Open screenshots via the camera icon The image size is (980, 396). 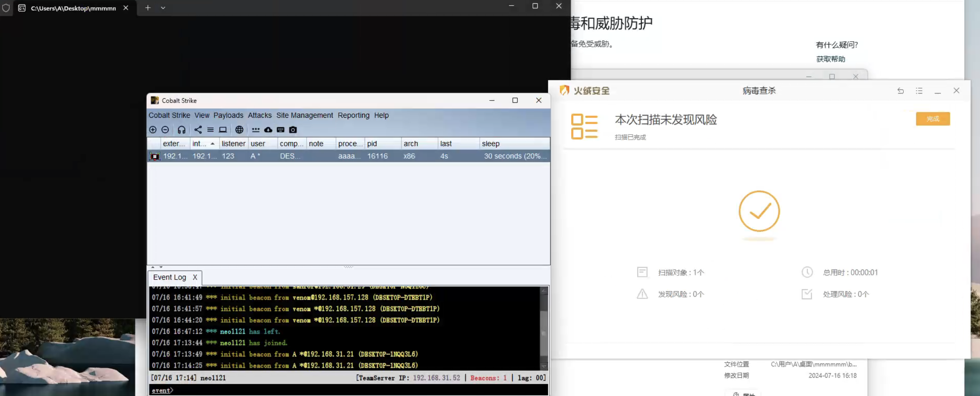pos(293,130)
